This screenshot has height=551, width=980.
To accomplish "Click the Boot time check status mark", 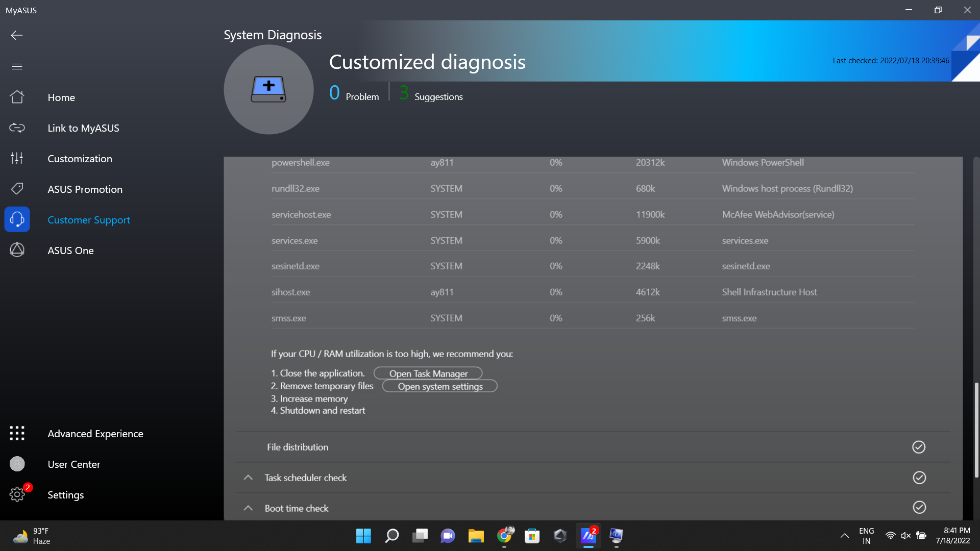I will click(x=919, y=507).
